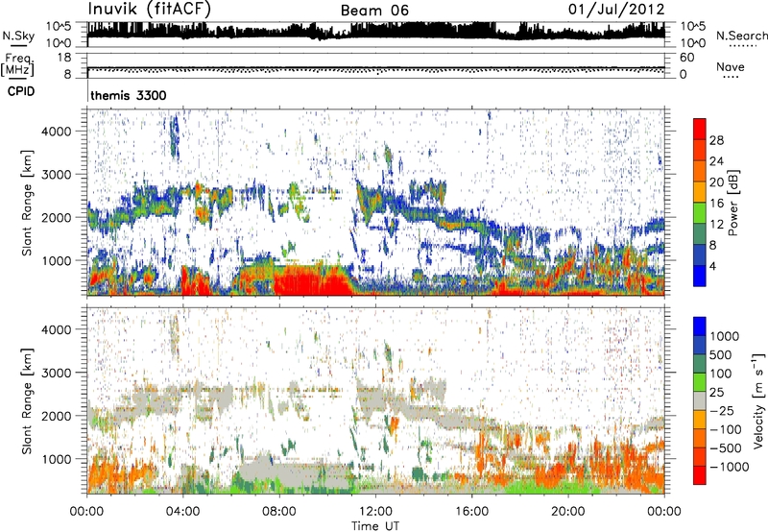
Task: Click the date '01/Jul/2012'
Action: point(616,10)
